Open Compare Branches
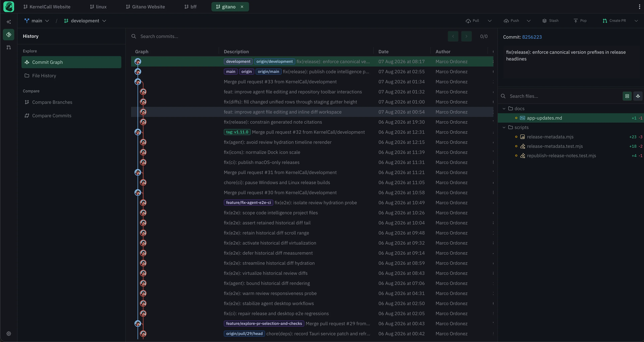The width and height of the screenshot is (644, 342). click(x=71, y=102)
